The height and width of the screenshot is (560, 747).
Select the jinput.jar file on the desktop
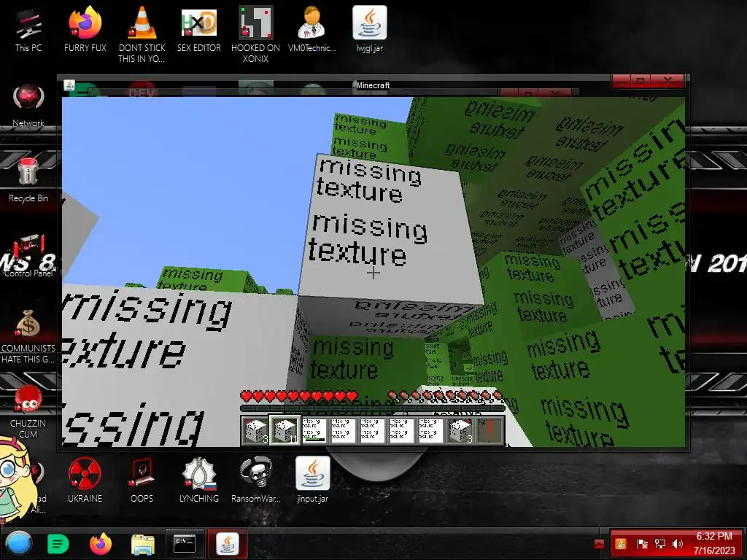pyautogui.click(x=312, y=480)
